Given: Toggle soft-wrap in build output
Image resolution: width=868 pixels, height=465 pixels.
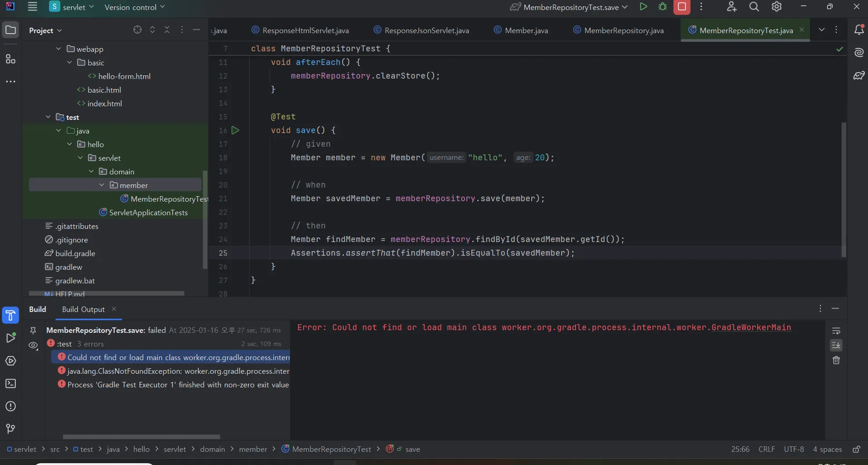Looking at the screenshot, I should click(x=836, y=331).
